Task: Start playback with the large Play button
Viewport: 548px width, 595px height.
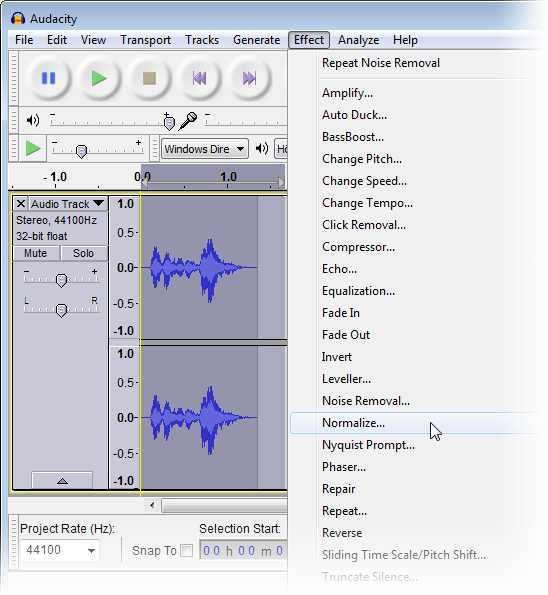Action: pyautogui.click(x=99, y=79)
